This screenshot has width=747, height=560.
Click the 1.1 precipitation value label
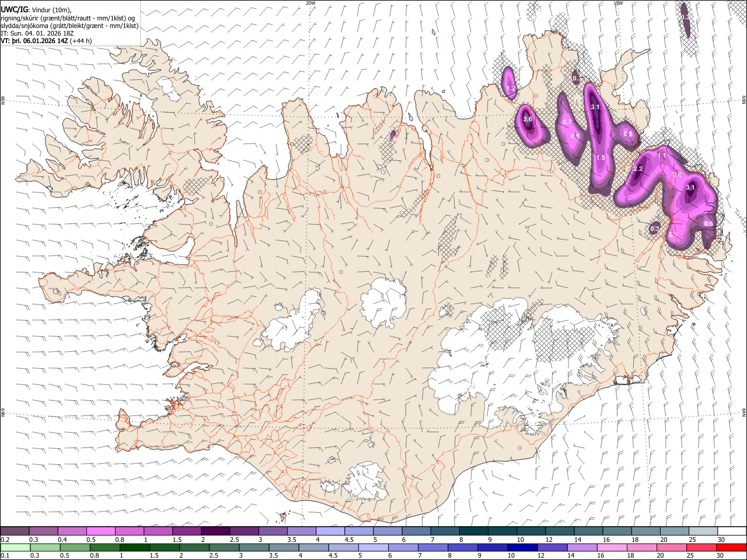pos(662,155)
